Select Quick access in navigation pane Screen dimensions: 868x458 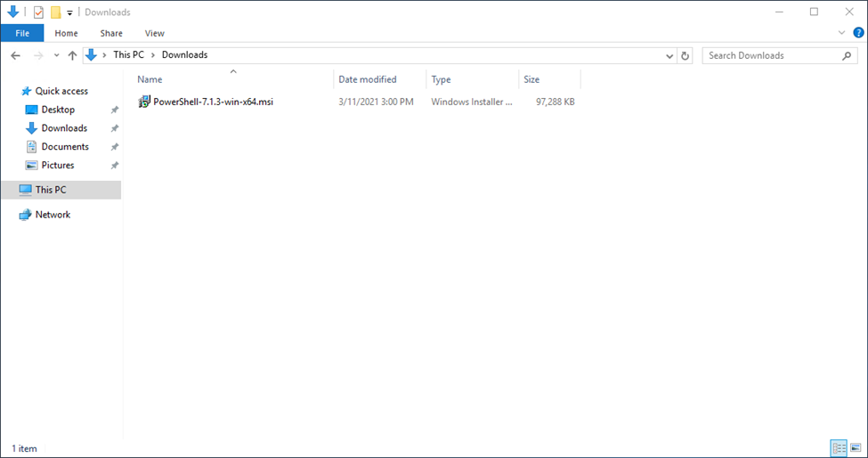point(61,91)
